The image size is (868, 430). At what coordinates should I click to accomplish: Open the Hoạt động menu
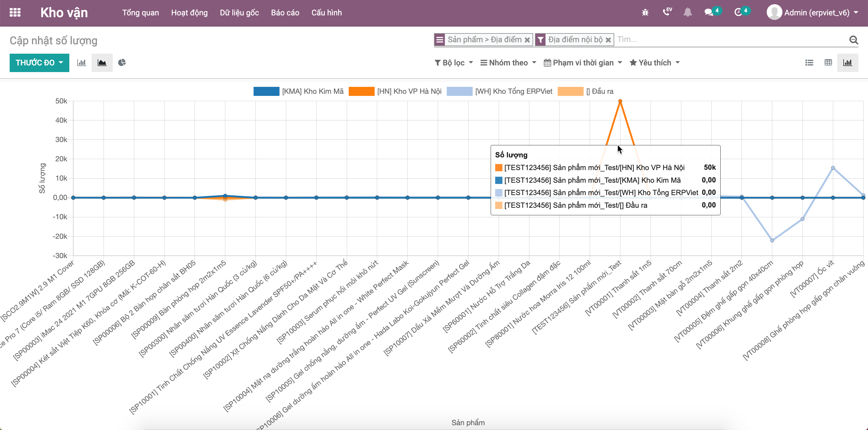(x=189, y=13)
